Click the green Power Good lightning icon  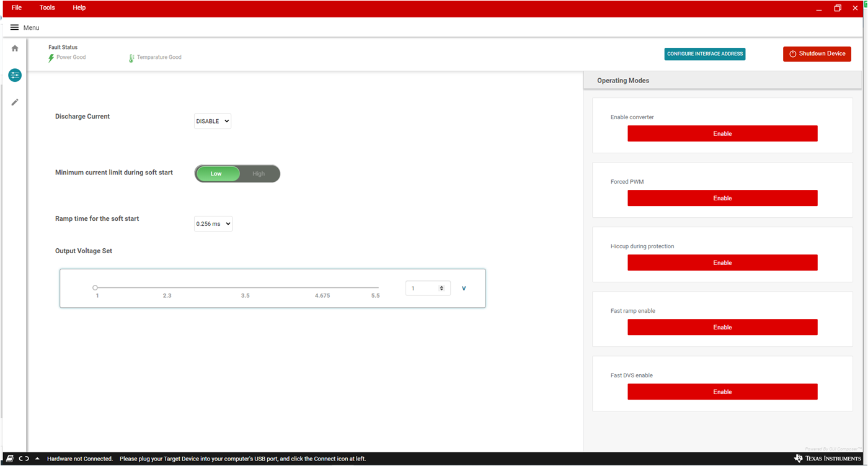(51, 58)
